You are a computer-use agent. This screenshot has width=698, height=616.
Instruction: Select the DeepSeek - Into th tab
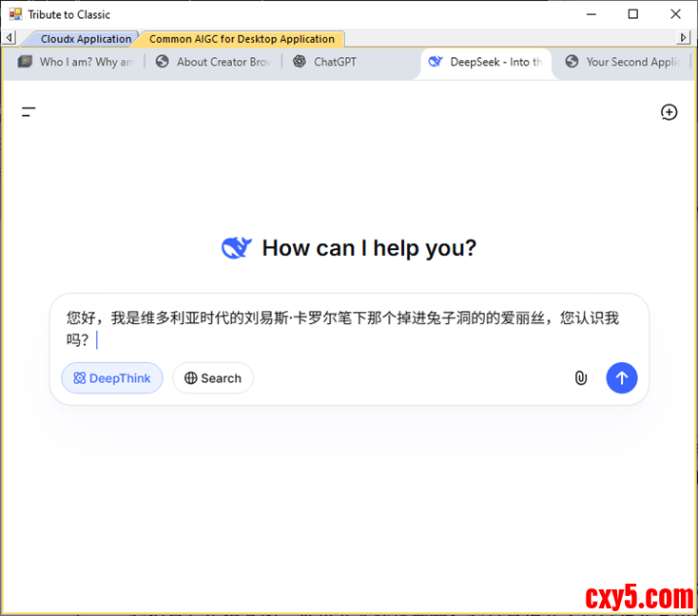(485, 62)
